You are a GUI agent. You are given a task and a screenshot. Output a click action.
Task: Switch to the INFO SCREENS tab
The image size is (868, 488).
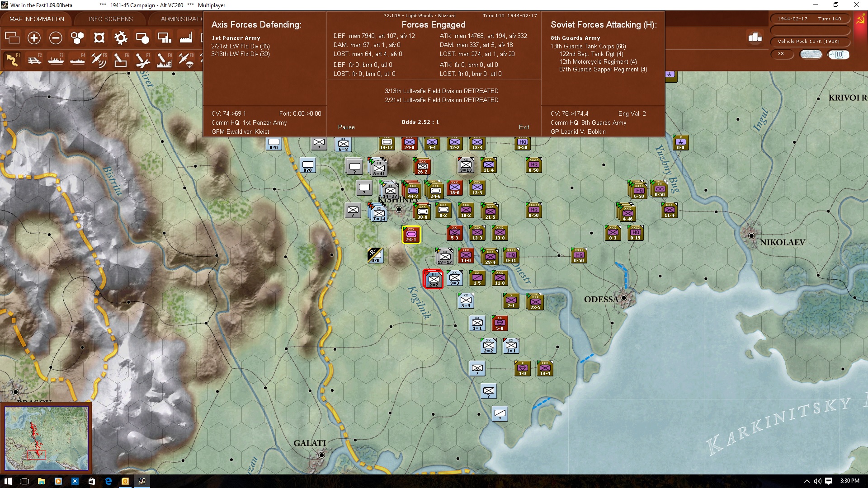coord(111,19)
